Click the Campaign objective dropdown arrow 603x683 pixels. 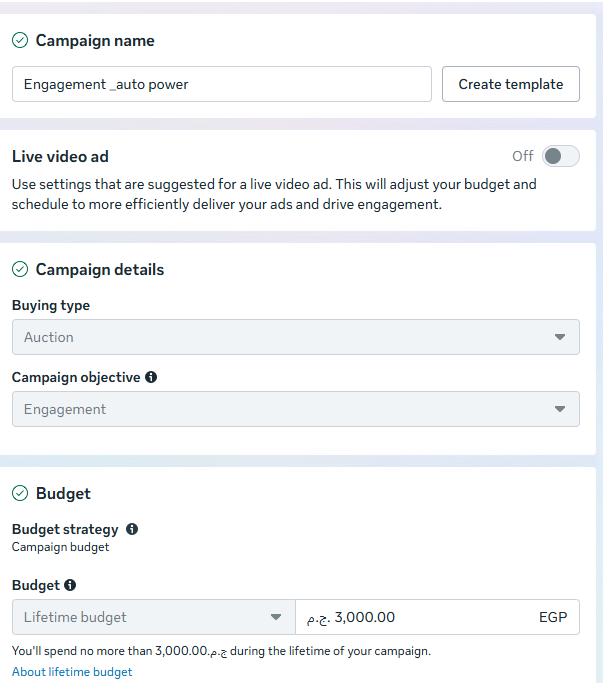coord(560,409)
